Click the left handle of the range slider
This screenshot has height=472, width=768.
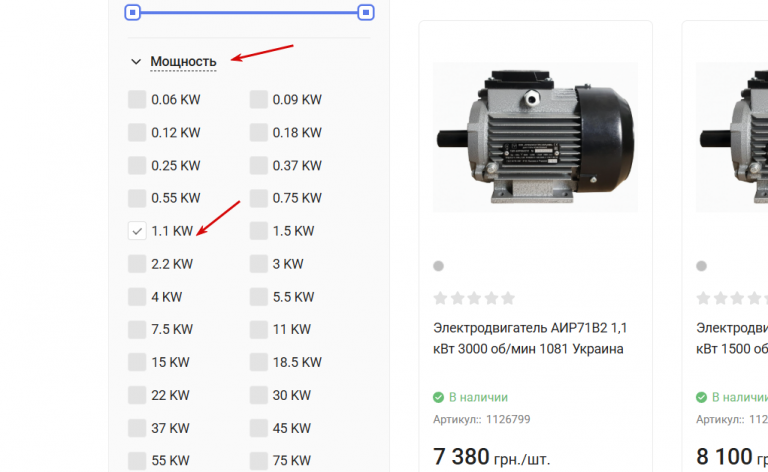coord(132,12)
